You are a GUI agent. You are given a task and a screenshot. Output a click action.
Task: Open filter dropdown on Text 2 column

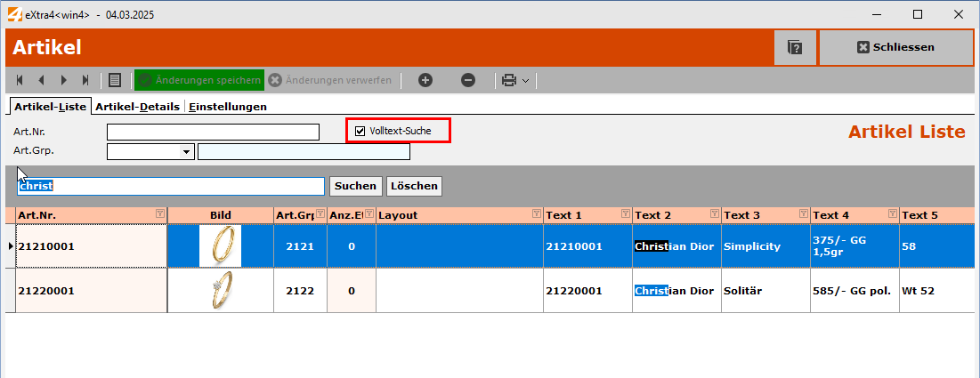pyautogui.click(x=714, y=214)
